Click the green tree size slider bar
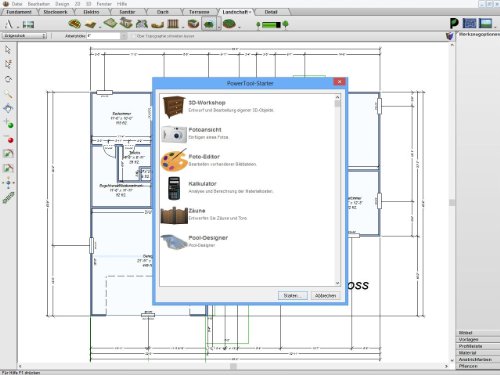The height and width of the screenshot is (375, 500). [271, 25]
